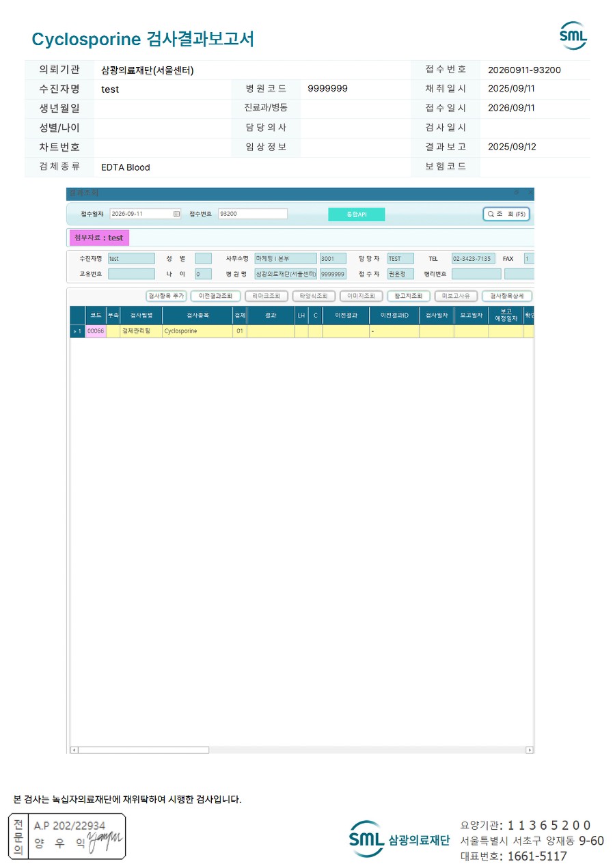
Task: Click the SML logo at top right
Action: click(x=573, y=36)
